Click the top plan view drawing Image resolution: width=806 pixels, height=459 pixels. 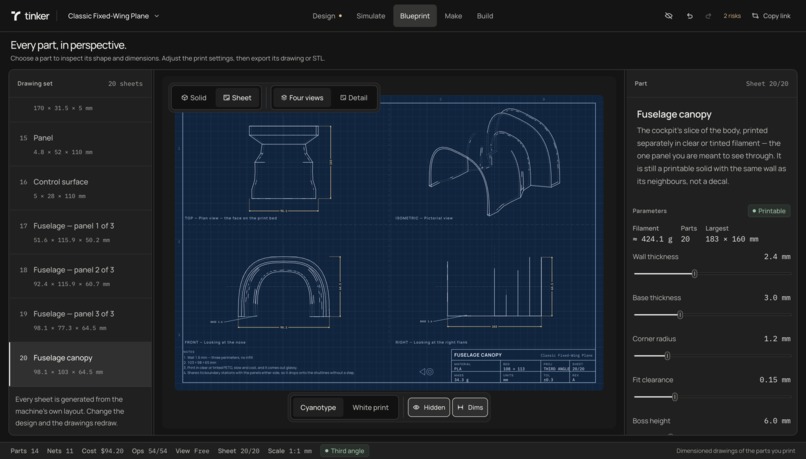[284, 162]
